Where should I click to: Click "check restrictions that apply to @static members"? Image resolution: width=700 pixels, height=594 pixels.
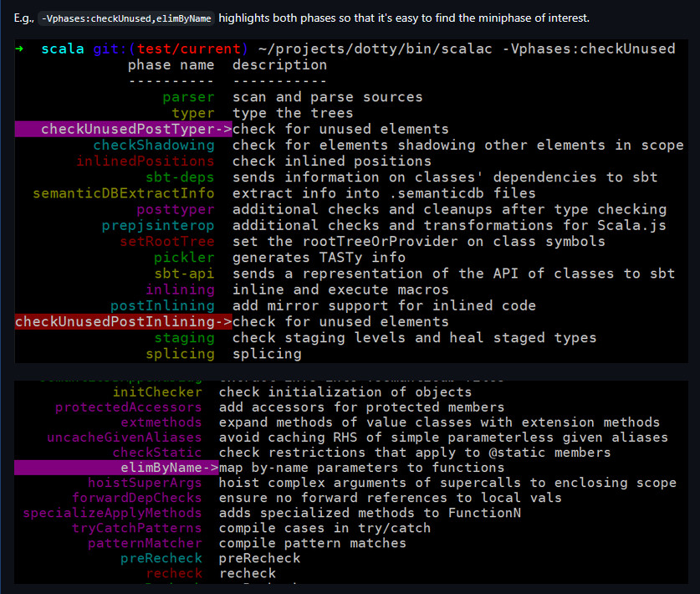click(415, 453)
